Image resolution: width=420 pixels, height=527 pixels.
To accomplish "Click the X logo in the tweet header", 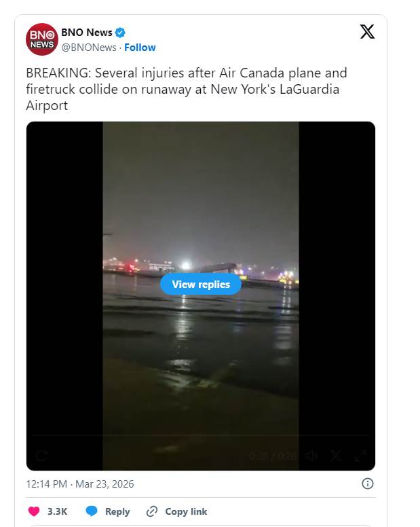I will [x=367, y=32].
